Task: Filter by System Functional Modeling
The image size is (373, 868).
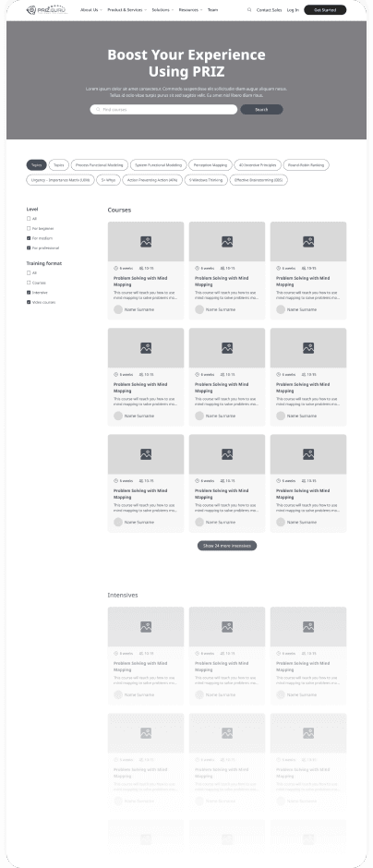Action: 158,165
